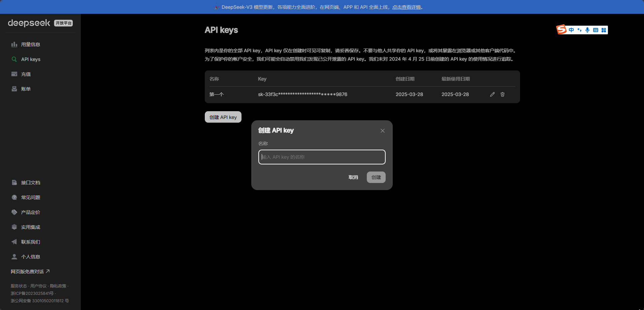Click the 创建日期 value 2025-03-28

[409, 94]
